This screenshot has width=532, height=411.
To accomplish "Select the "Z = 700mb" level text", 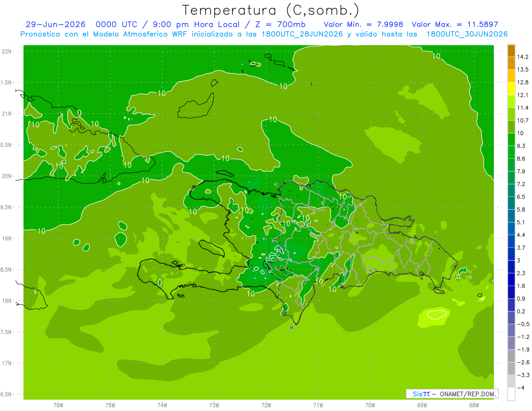I will (x=280, y=24).
